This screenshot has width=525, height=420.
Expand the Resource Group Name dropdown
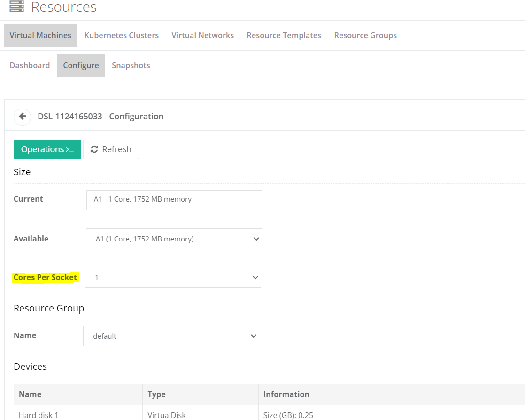[171, 336]
